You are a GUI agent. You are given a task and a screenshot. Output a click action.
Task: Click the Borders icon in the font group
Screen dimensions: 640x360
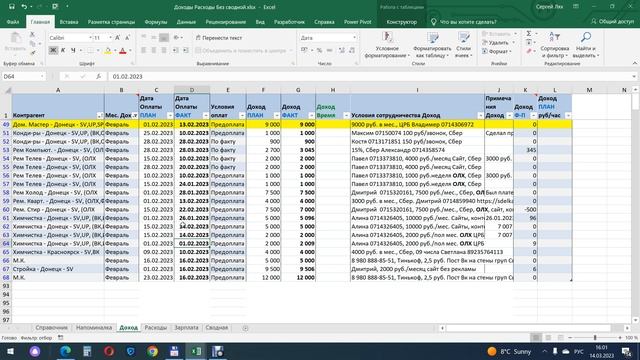(90, 50)
